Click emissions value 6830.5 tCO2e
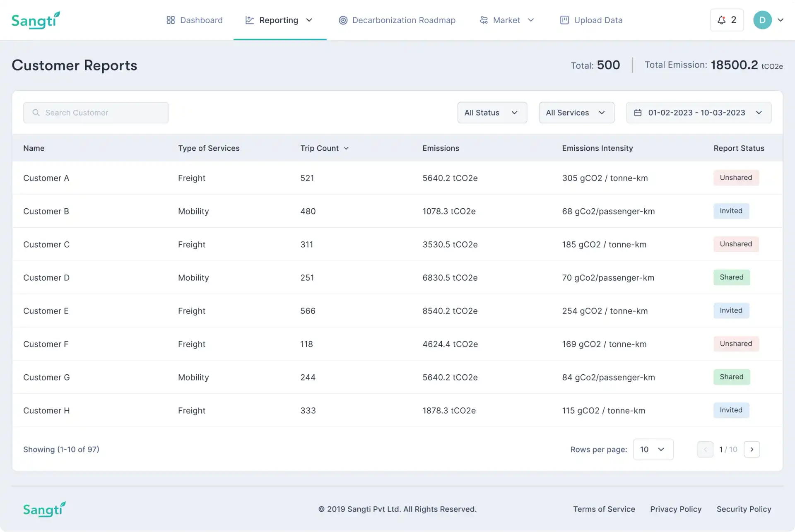 (x=450, y=278)
